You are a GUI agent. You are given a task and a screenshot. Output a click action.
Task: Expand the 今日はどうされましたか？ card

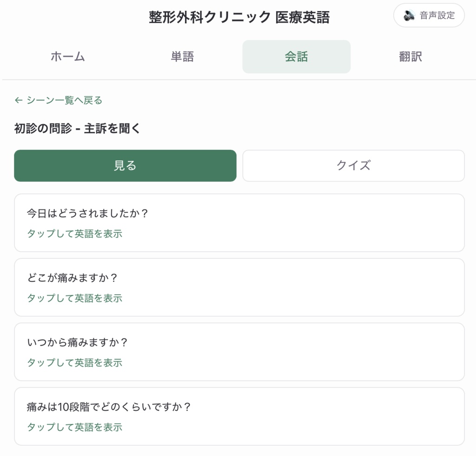click(239, 223)
